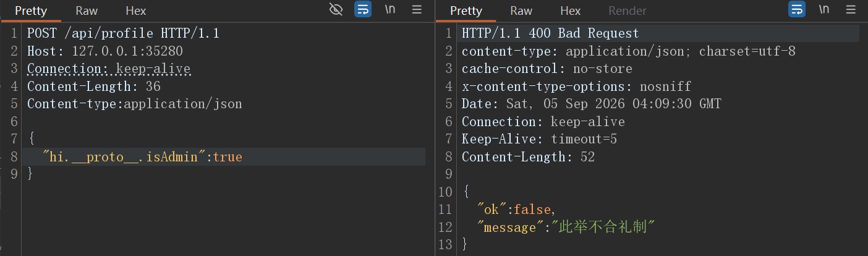Screen dimensions: 868x256
Task: Click the Date: Sat, 05 Sep 2026 header
Action: 592,104
